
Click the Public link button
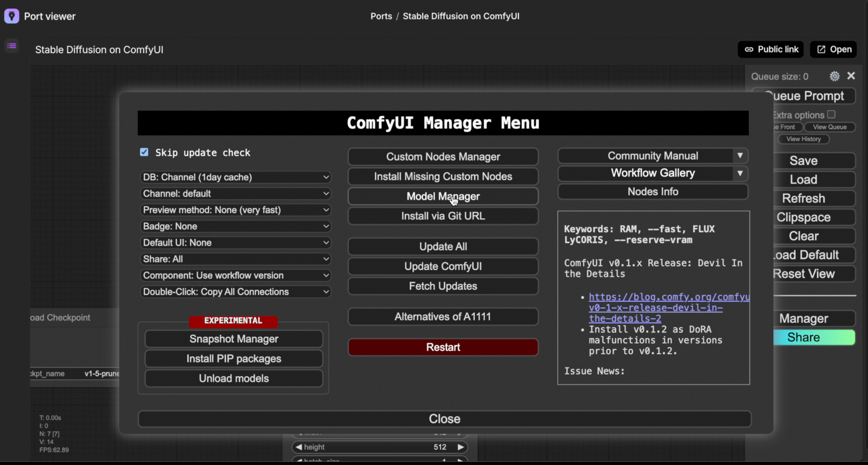point(771,49)
